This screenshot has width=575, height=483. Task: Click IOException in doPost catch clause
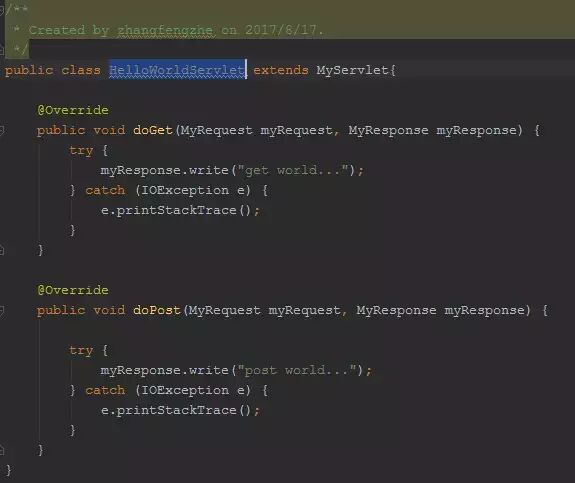point(185,390)
